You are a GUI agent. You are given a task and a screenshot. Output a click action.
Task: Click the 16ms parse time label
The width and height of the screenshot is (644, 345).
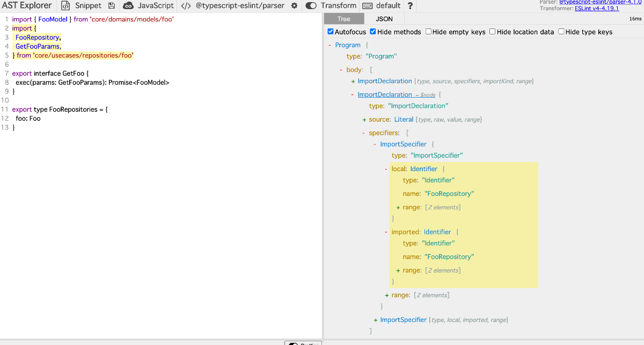coord(635,19)
